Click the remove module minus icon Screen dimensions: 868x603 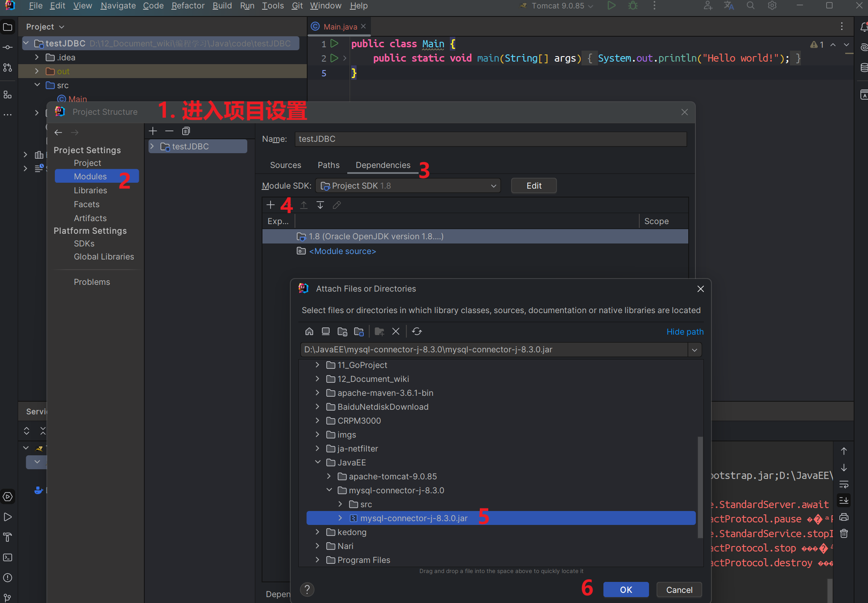click(169, 131)
